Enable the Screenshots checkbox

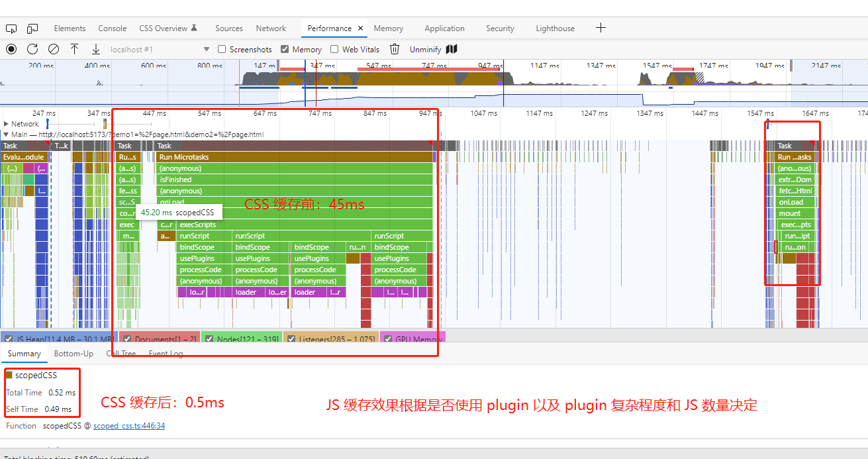[222, 49]
